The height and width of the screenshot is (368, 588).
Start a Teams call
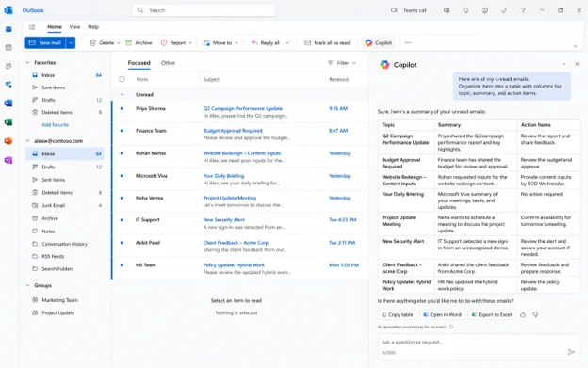pos(409,10)
